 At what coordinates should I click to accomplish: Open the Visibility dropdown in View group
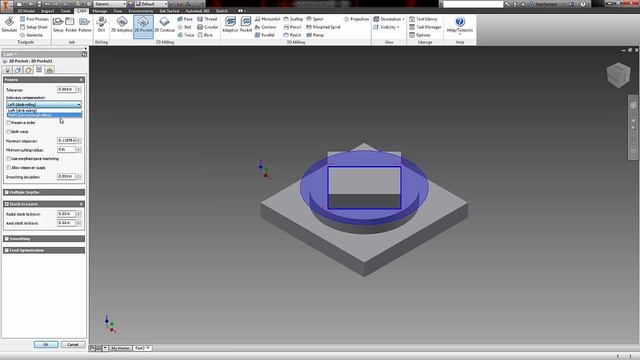click(x=386, y=27)
